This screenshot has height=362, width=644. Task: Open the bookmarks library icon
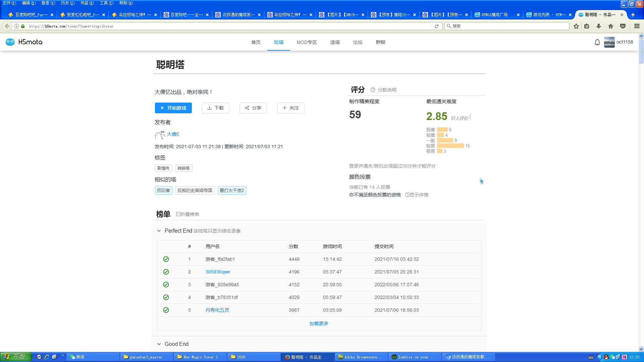[x=587, y=26]
